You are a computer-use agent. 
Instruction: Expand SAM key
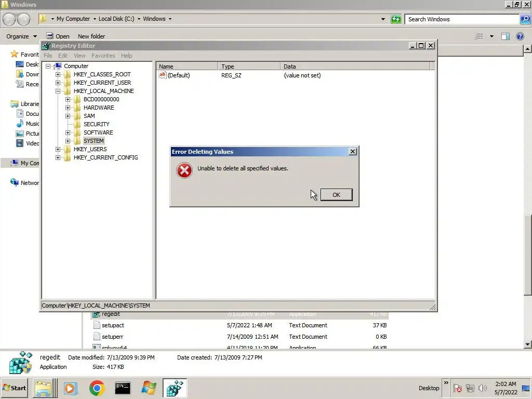tap(68, 116)
